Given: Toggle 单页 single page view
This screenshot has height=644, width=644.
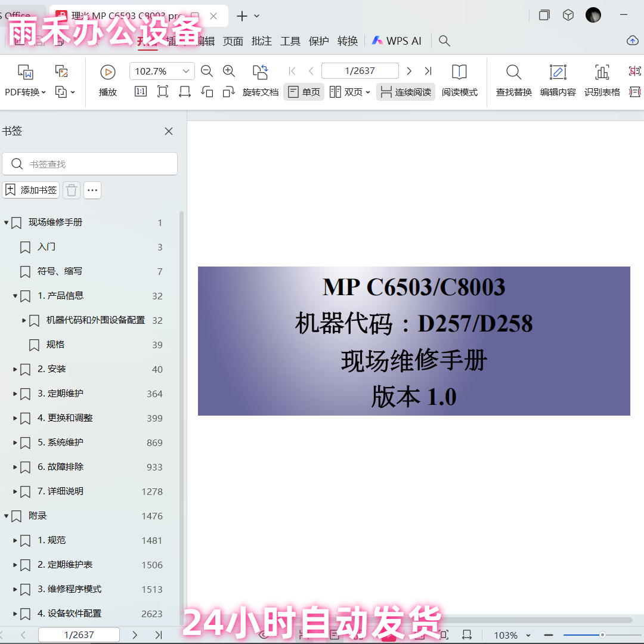Looking at the screenshot, I should (x=304, y=92).
